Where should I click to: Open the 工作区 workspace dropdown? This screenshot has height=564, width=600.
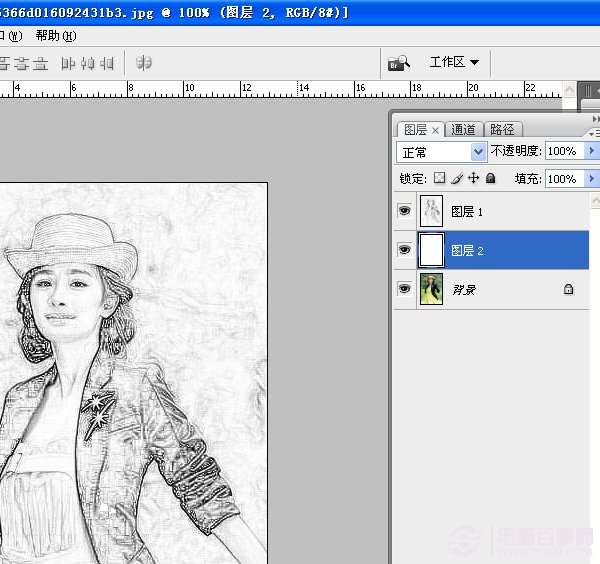(x=454, y=62)
